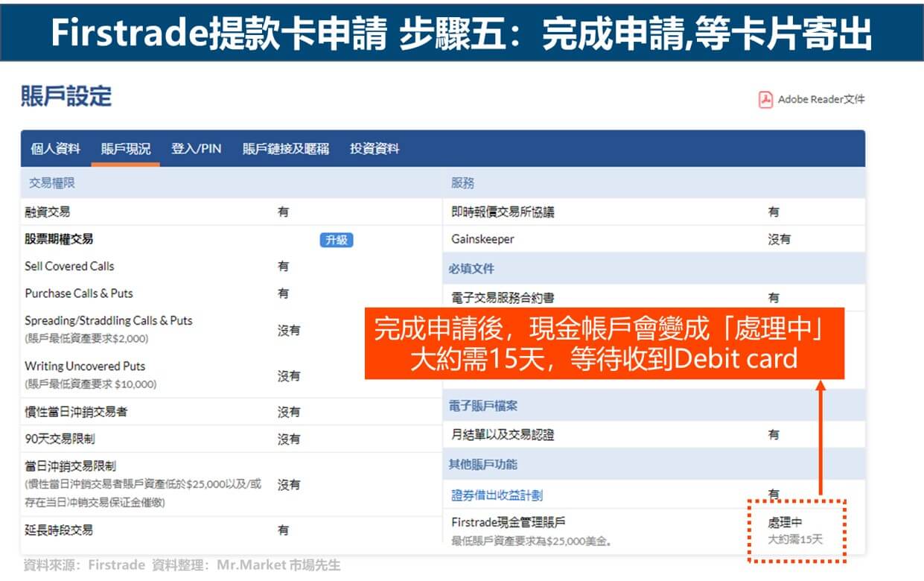
Task: Select the 延長時段交易 row
Action: (x=59, y=530)
